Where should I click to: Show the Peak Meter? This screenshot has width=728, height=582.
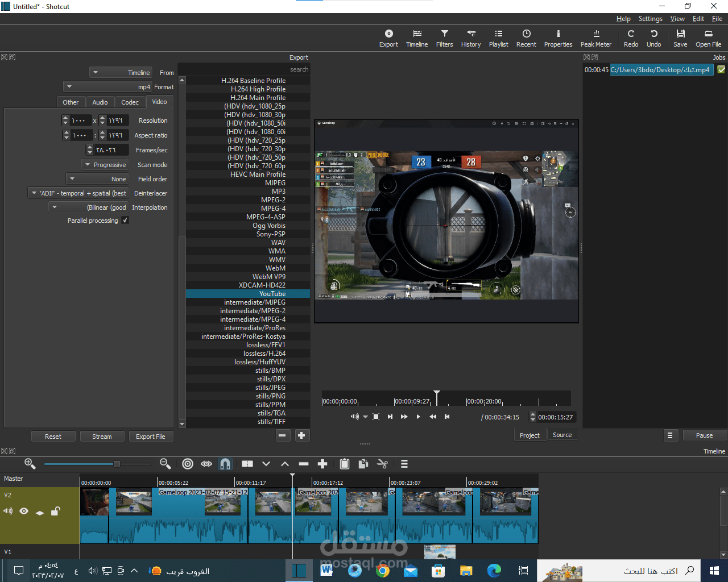pos(596,38)
